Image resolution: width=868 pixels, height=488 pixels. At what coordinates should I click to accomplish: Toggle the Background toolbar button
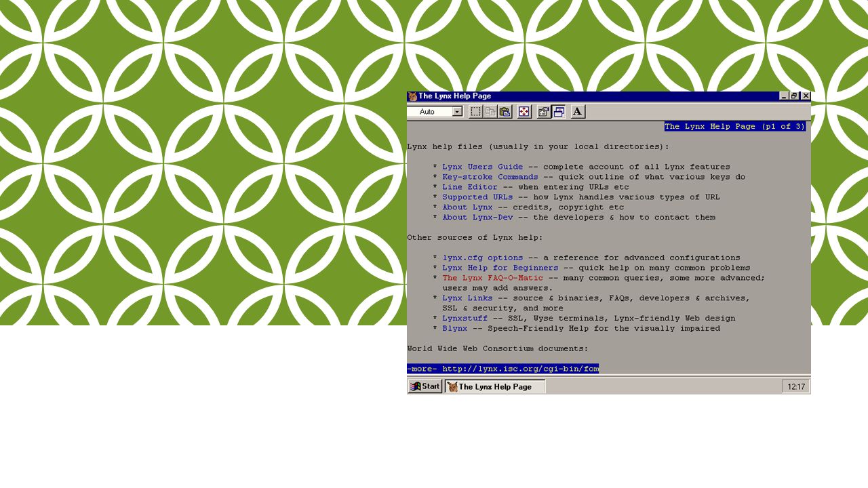pyautogui.click(x=559, y=112)
